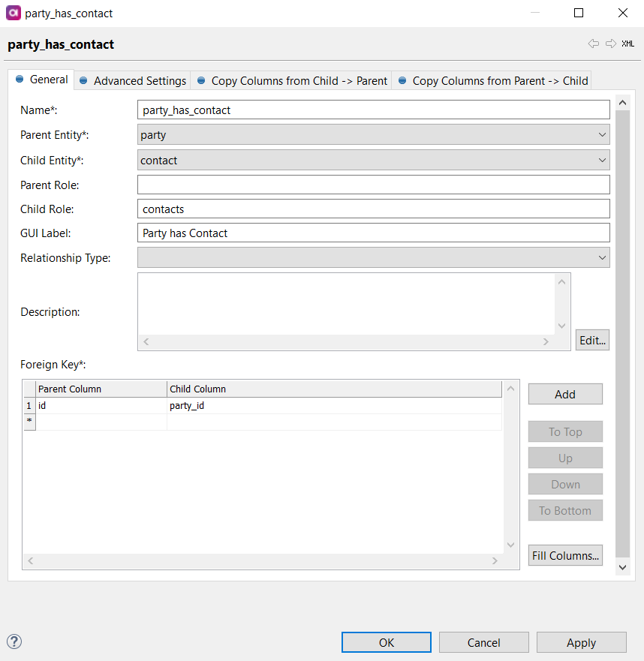This screenshot has width=644, height=661.
Task: Open the Relationship Type dropdown
Action: tap(602, 257)
